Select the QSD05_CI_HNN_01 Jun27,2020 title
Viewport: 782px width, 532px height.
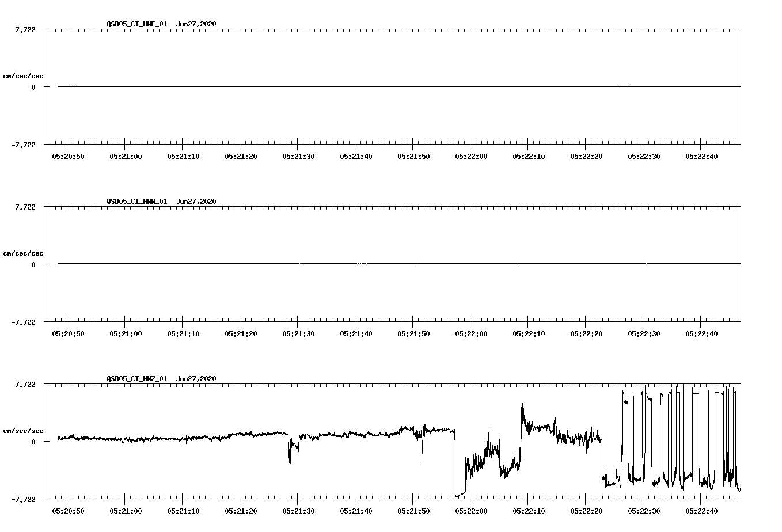161,202
